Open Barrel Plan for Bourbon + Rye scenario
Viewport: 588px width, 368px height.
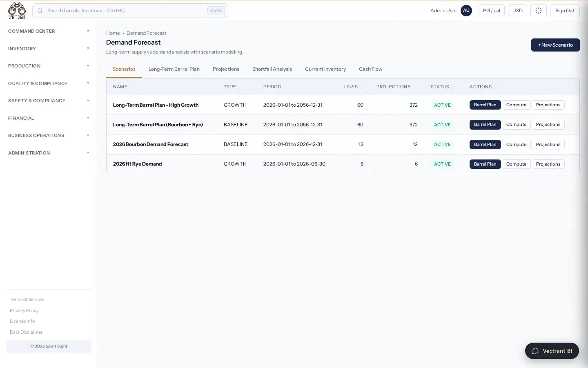pyautogui.click(x=485, y=124)
